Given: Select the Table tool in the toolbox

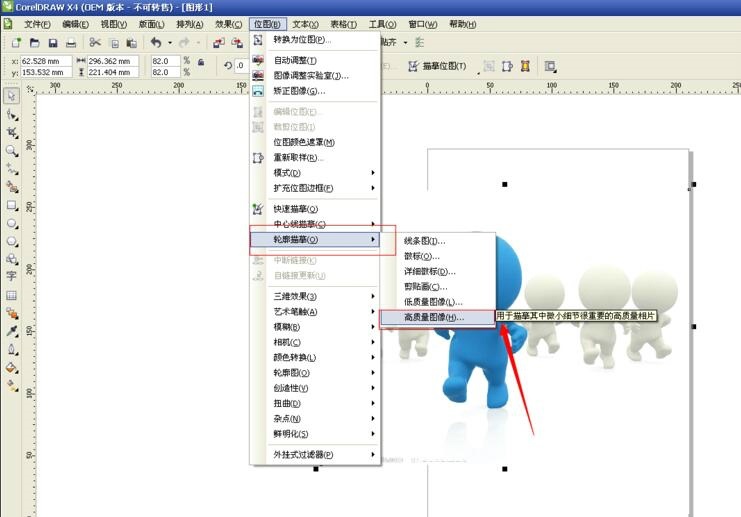Looking at the screenshot, I should (11, 295).
